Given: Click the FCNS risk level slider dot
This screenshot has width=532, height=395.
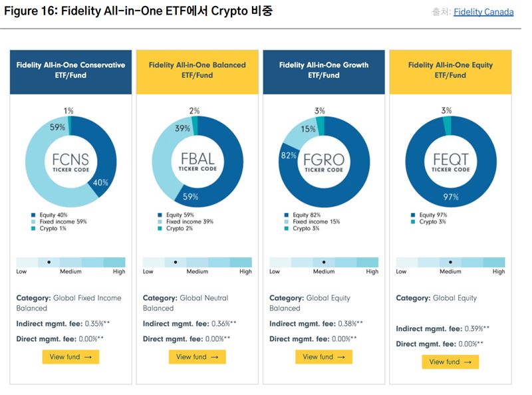Looking at the screenshot, I should (49, 262).
